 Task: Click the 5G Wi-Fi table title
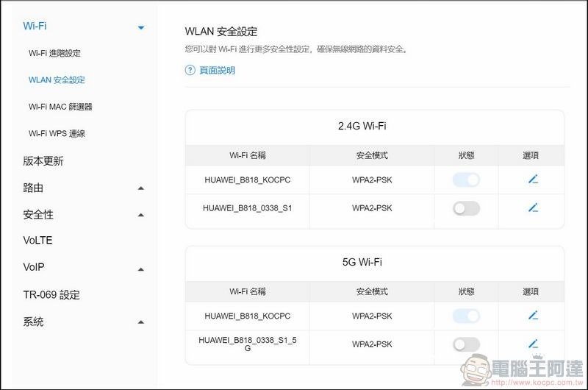(x=362, y=262)
